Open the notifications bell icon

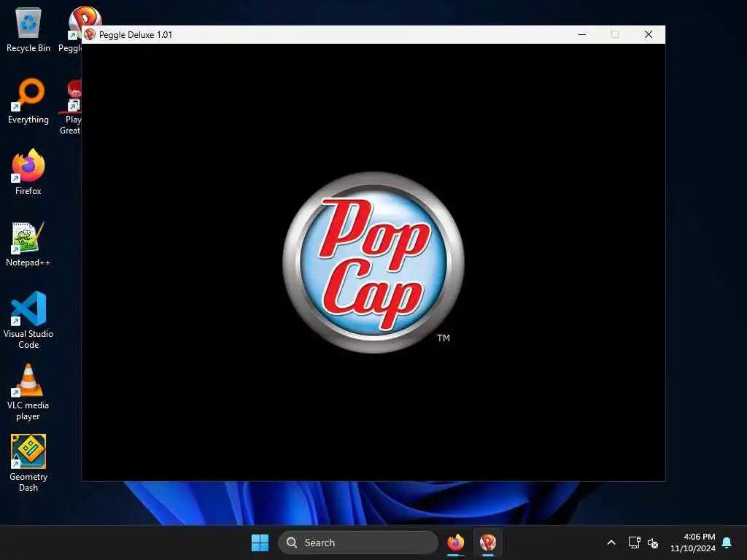click(x=727, y=542)
